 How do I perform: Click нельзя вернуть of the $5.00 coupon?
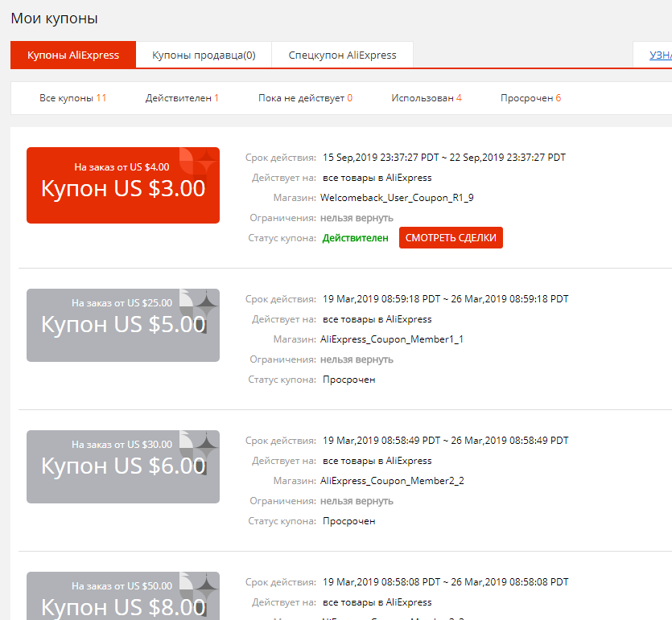tap(357, 359)
